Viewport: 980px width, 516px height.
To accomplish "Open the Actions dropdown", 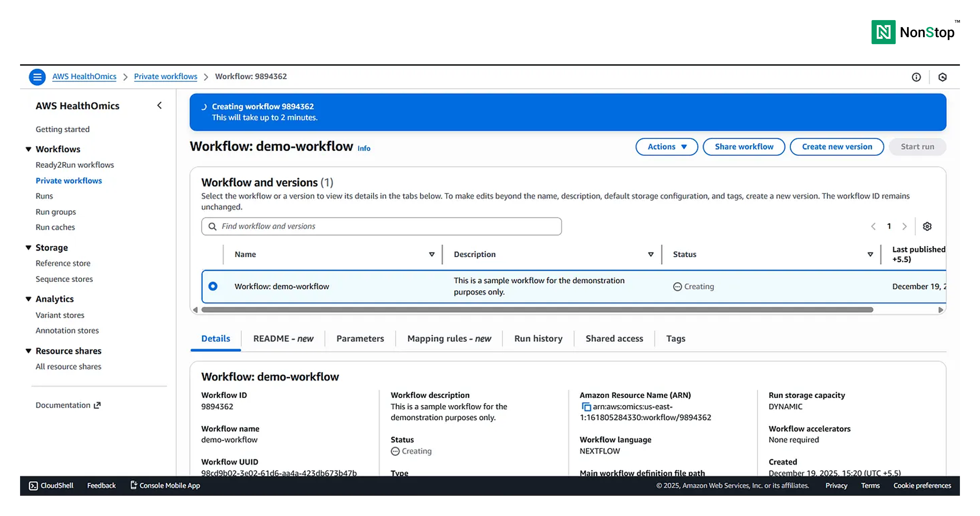I will [x=666, y=147].
